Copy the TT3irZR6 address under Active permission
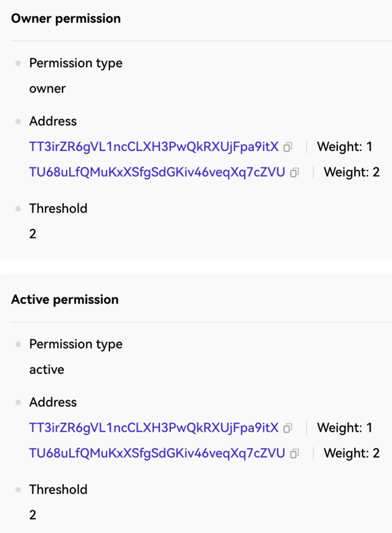 coord(288,428)
